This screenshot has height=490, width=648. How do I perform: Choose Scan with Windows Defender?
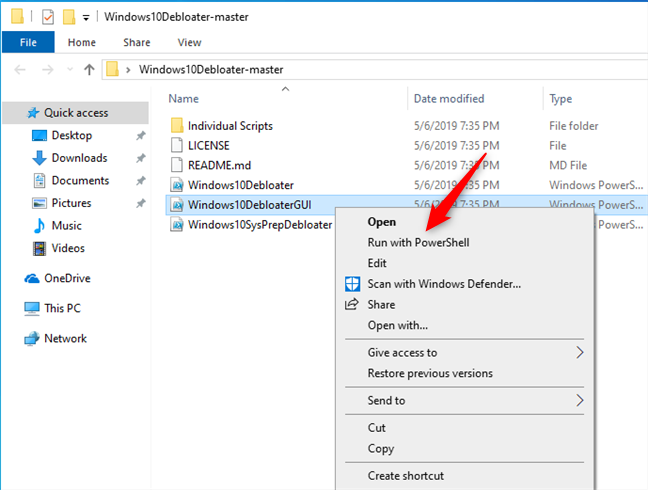point(444,284)
